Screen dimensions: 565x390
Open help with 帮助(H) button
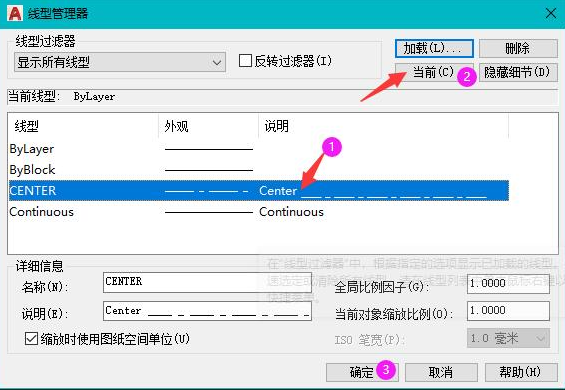coord(521,372)
